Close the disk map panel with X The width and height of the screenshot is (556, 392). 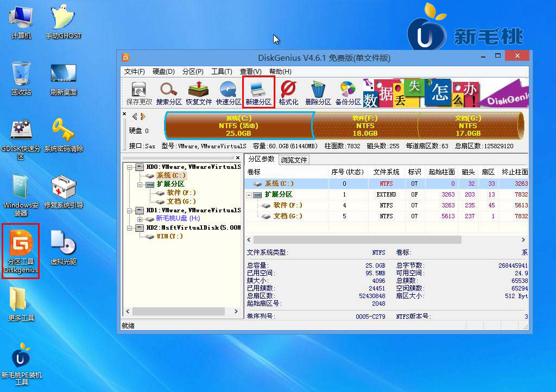point(124,114)
